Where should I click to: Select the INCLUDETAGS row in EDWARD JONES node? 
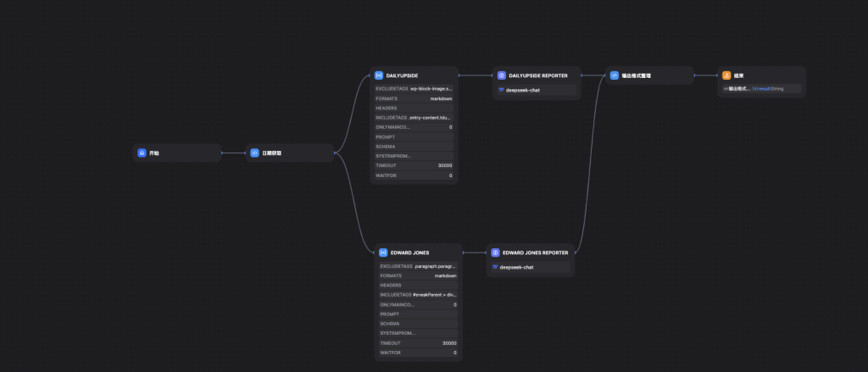418,295
